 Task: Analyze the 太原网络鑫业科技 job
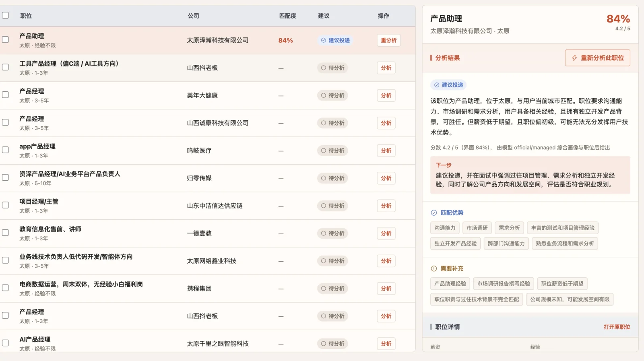[x=386, y=261]
